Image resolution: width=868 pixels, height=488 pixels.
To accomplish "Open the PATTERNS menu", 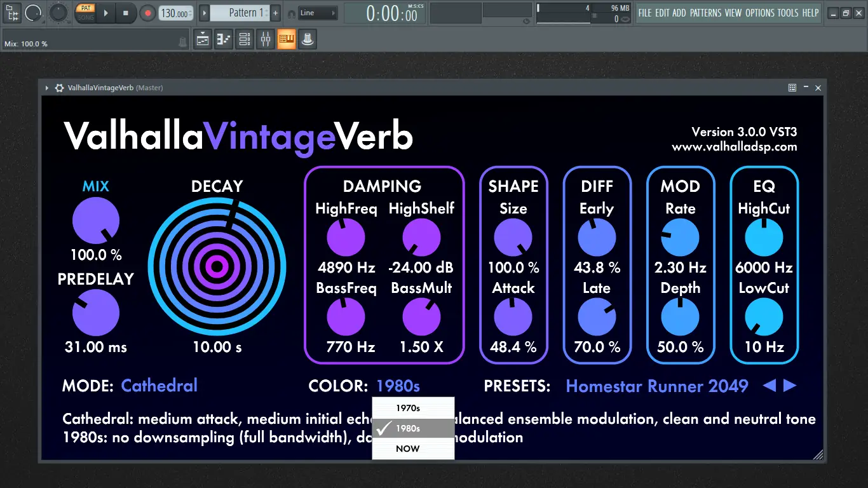I will 706,13.
